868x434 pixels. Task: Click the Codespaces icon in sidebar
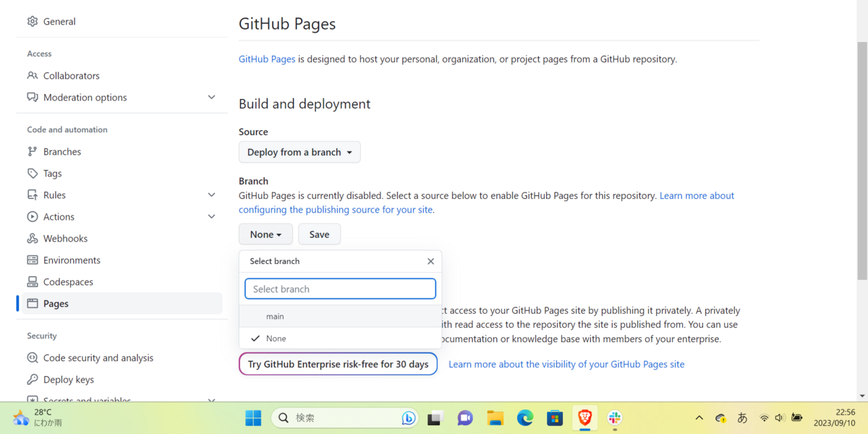point(33,281)
